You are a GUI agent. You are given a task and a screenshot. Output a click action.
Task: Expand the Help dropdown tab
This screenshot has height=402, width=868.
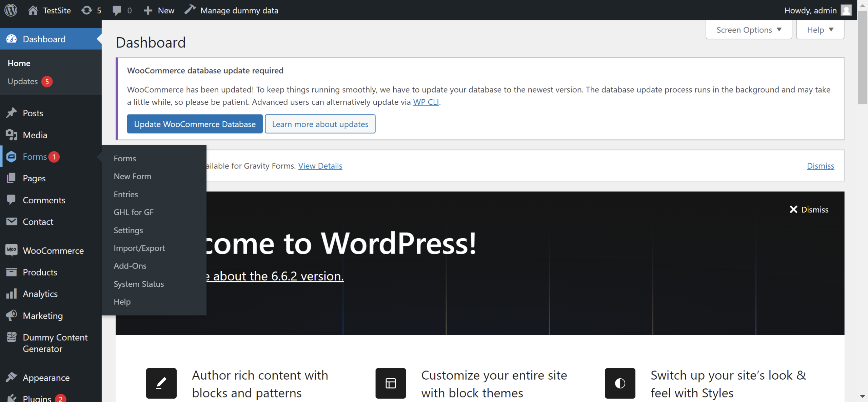(820, 30)
